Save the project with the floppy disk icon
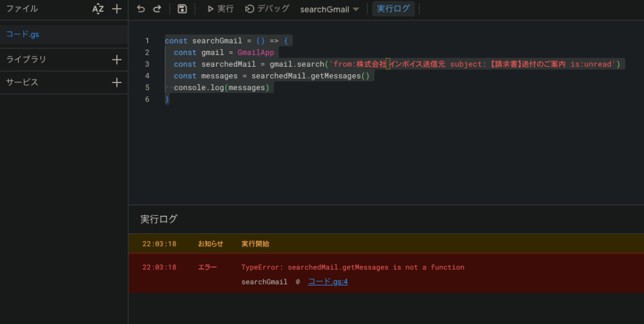644x324 pixels. coord(182,9)
